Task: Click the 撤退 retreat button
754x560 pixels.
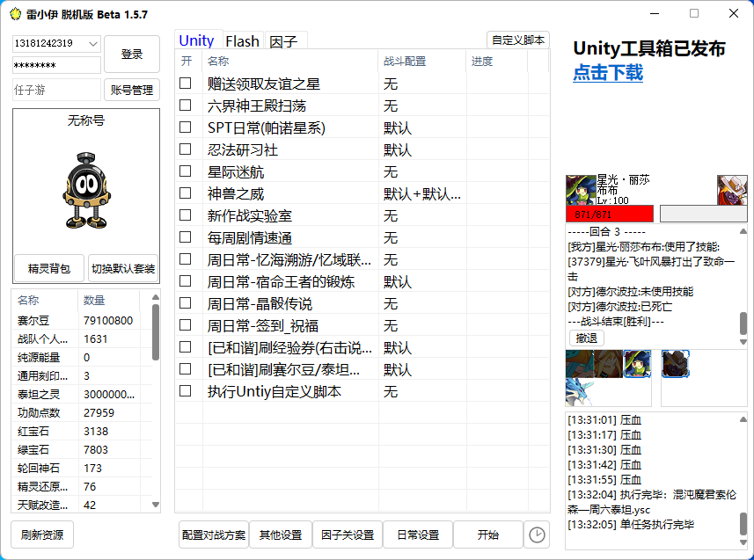Action: pyautogui.click(x=584, y=338)
